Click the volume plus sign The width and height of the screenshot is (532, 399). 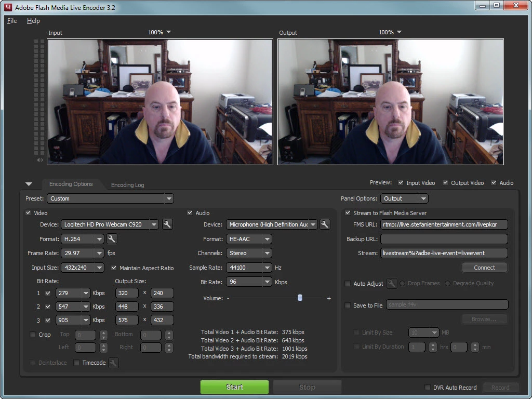click(x=329, y=298)
